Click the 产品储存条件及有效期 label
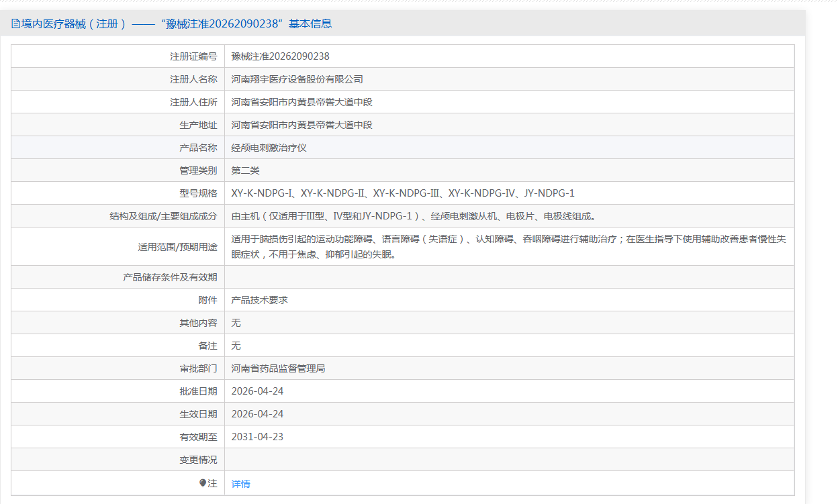Image resolution: width=838 pixels, height=504 pixels. pyautogui.click(x=170, y=277)
